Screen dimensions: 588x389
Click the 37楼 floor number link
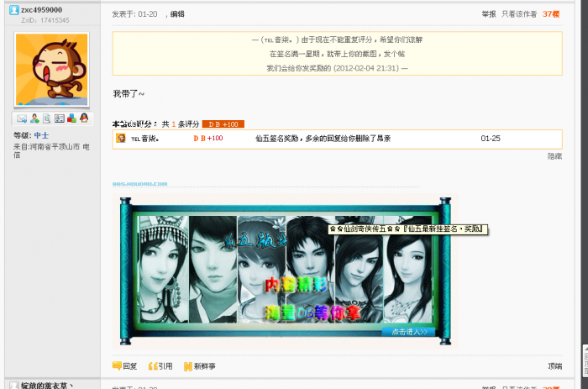coord(551,14)
